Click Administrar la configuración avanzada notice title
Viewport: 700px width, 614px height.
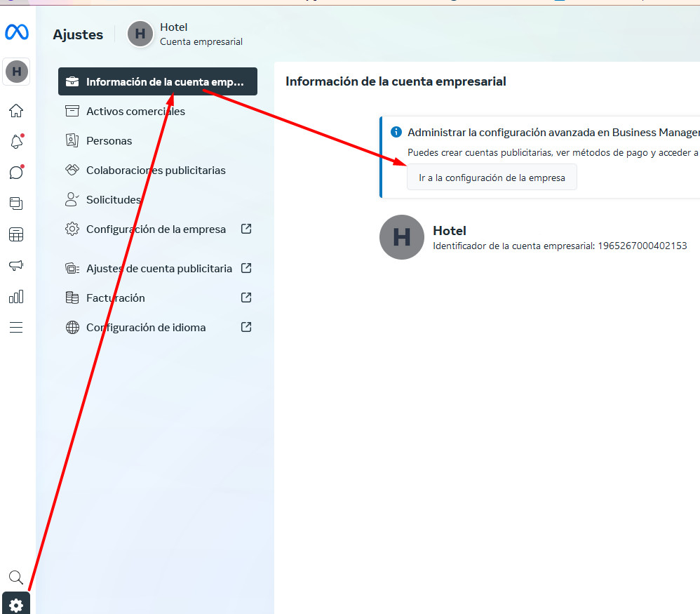553,132
